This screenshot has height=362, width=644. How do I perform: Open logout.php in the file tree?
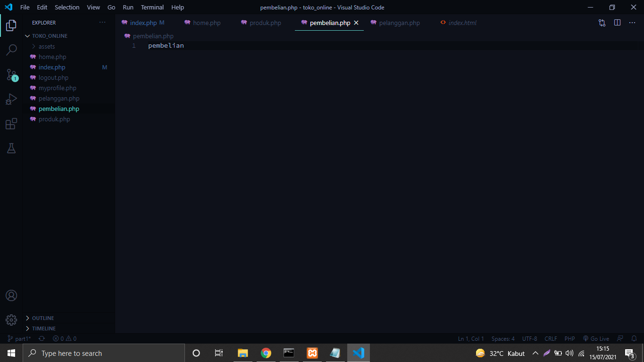pyautogui.click(x=68, y=77)
